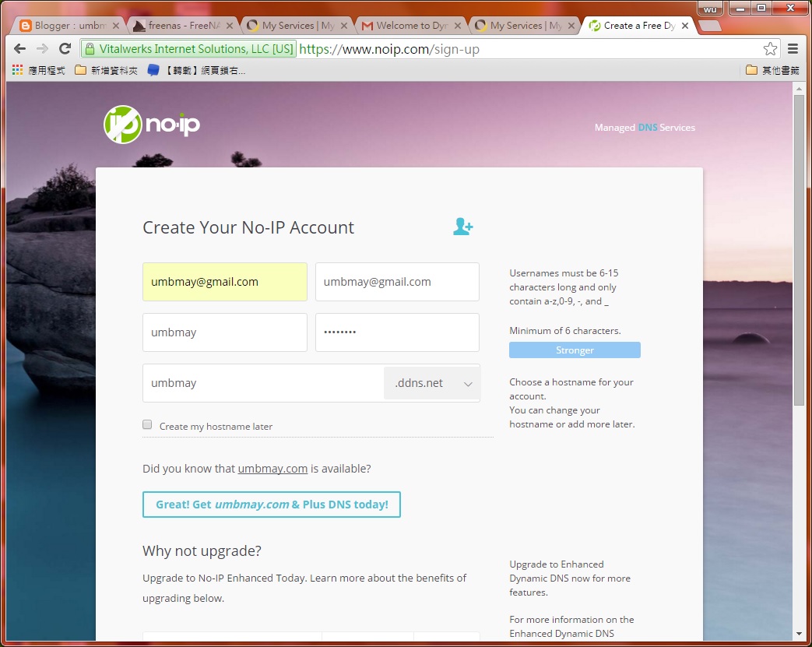Open the 【轉載】網頁鎖右 bookmark
The width and height of the screenshot is (812, 647).
point(197,70)
